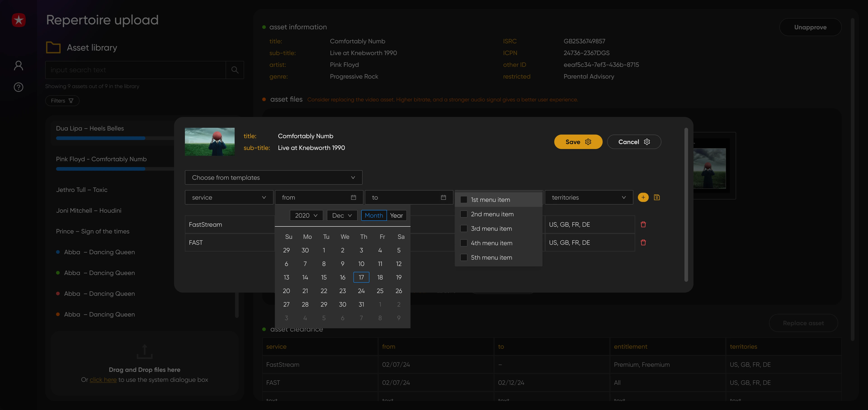Click the search magnifier icon

pyautogui.click(x=235, y=70)
